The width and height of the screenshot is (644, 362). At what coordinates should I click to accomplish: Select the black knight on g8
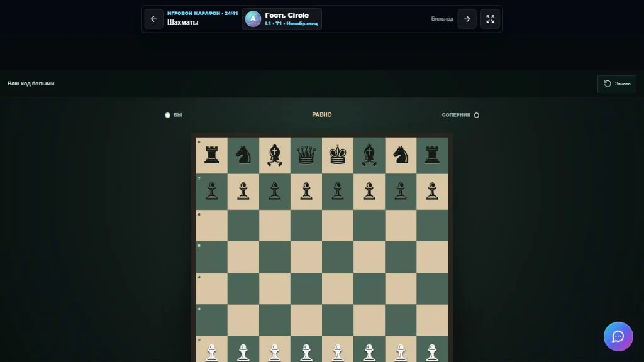coord(401,156)
